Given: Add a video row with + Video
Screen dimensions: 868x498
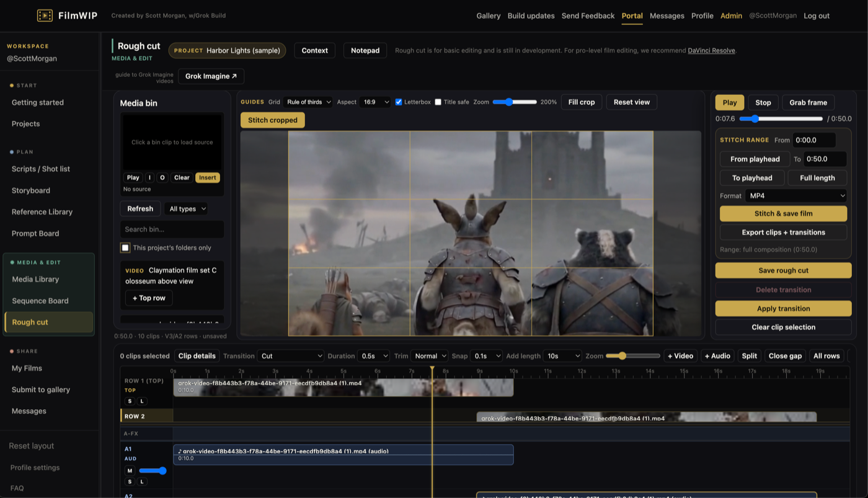Looking at the screenshot, I should [680, 356].
